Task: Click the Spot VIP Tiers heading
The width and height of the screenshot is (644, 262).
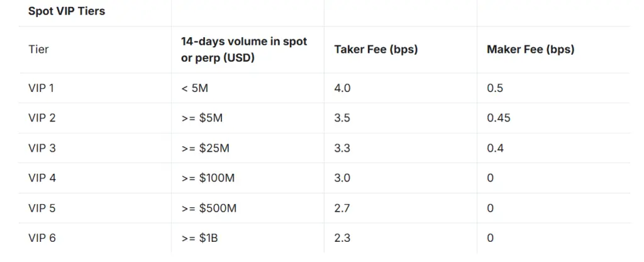Action: click(x=67, y=11)
